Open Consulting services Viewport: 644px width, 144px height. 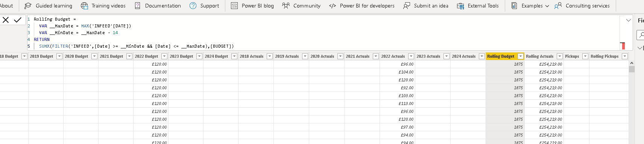click(x=582, y=6)
